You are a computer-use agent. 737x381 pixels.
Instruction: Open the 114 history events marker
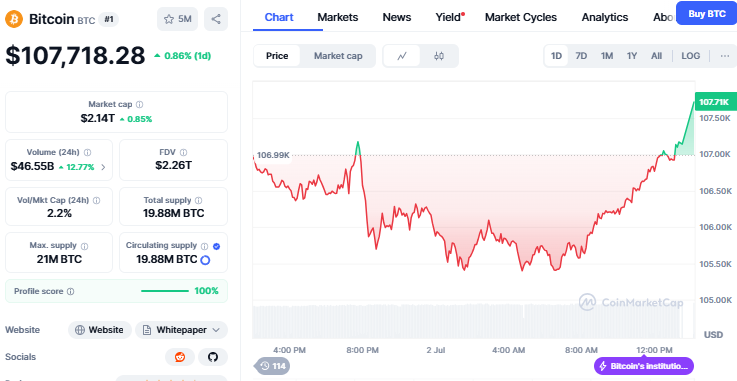tap(273, 366)
